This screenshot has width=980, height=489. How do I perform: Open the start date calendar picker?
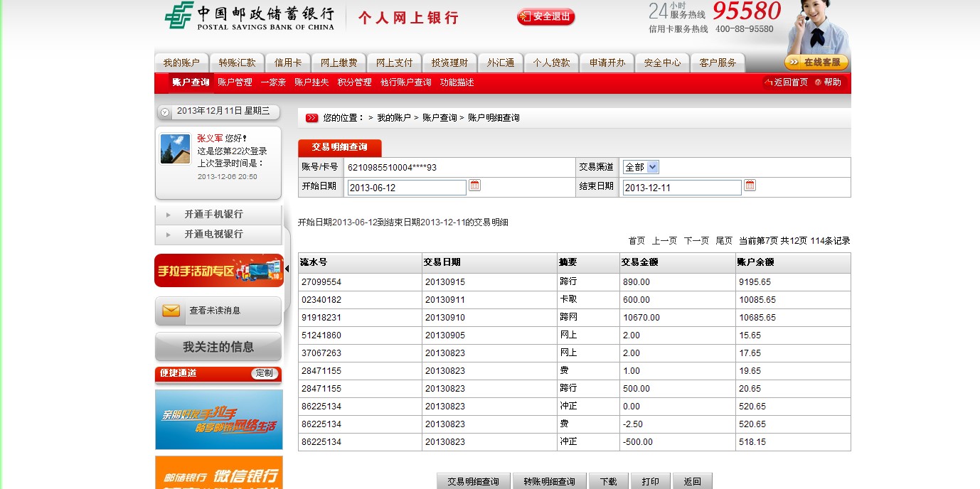pyautogui.click(x=474, y=186)
